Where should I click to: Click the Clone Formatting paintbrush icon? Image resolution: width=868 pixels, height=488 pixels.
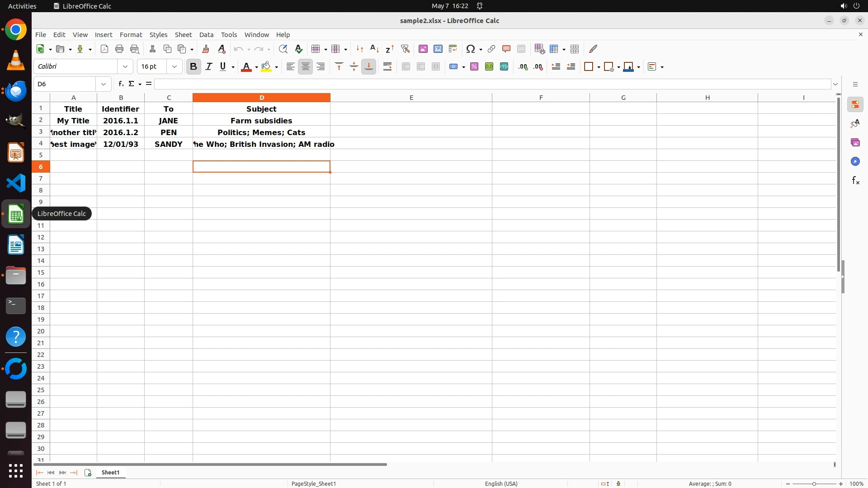(206, 49)
